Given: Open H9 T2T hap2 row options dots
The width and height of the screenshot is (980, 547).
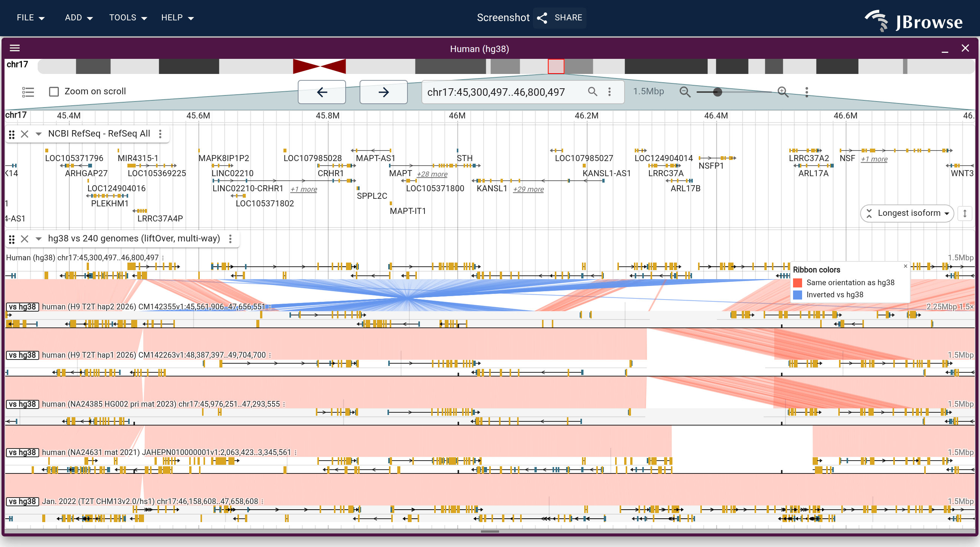Looking at the screenshot, I should tap(270, 307).
